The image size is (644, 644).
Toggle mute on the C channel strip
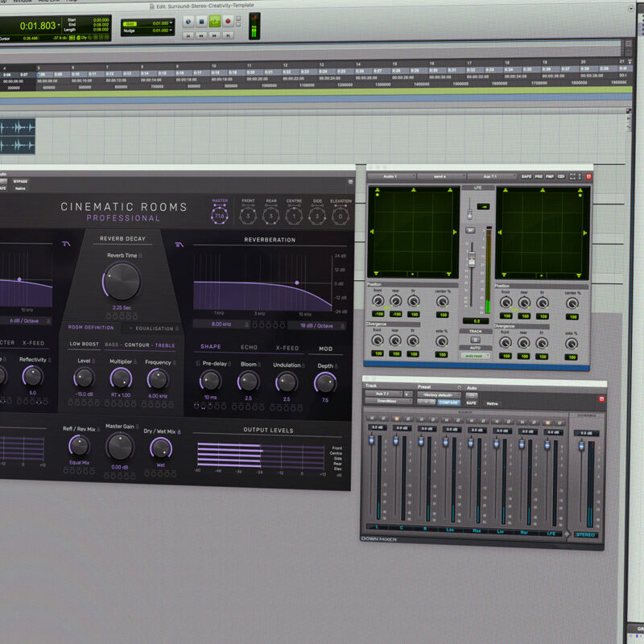(397, 419)
